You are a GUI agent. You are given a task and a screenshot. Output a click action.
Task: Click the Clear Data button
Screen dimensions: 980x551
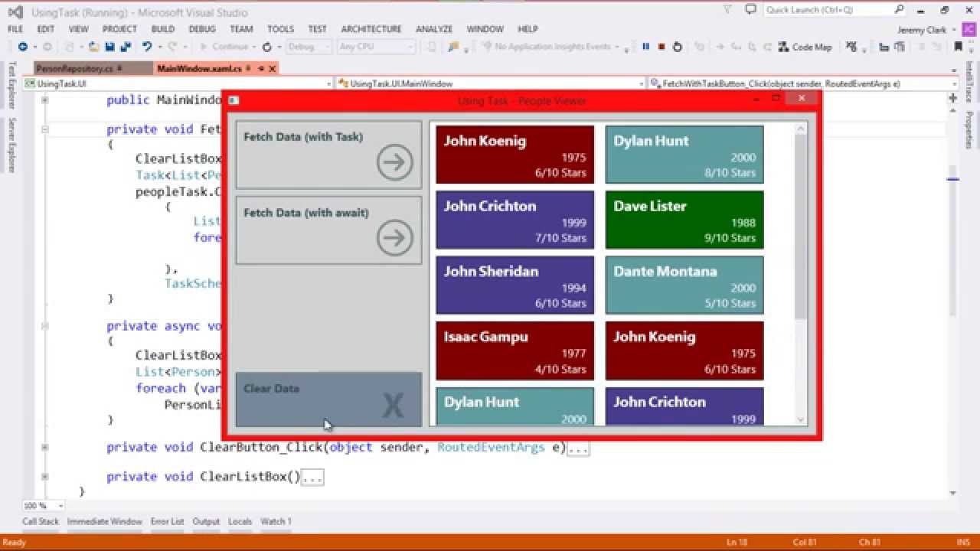(x=328, y=399)
